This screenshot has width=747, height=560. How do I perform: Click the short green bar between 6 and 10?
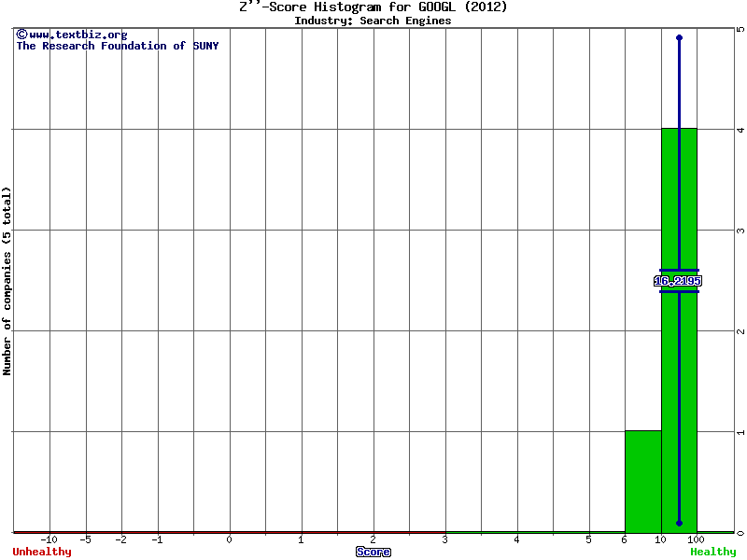[x=642, y=481]
